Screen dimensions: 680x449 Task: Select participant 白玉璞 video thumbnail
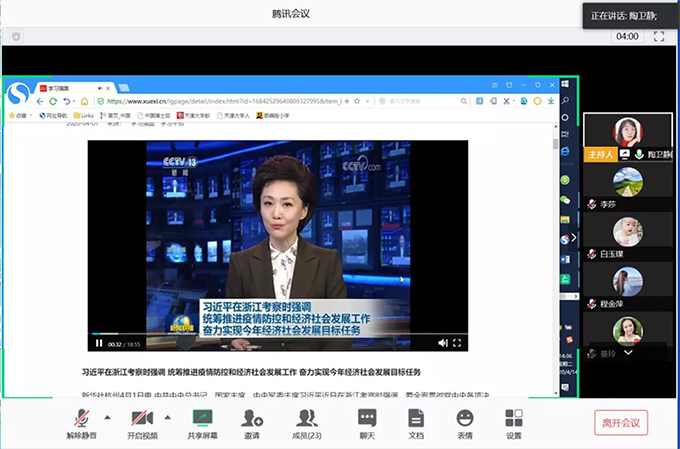tap(627, 233)
